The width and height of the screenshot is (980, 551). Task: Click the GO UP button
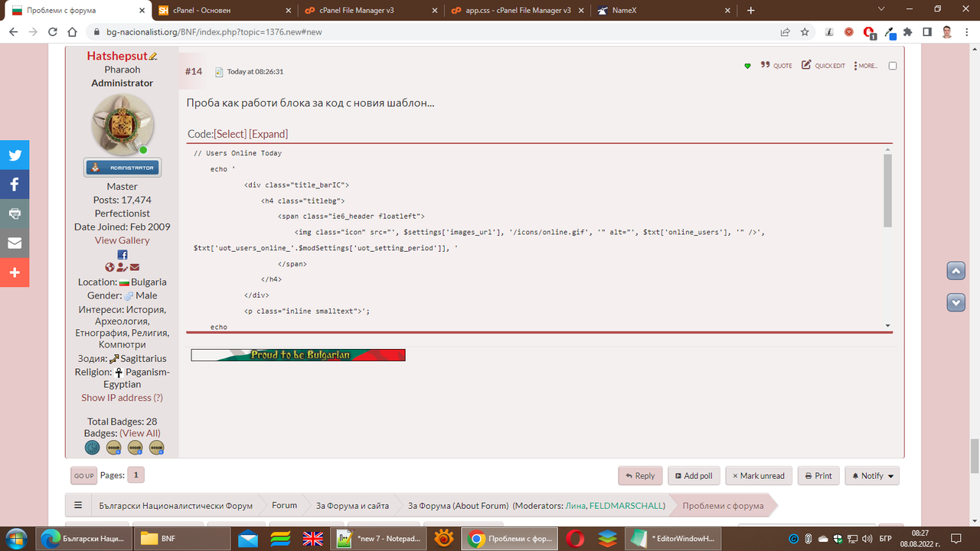pyautogui.click(x=83, y=475)
